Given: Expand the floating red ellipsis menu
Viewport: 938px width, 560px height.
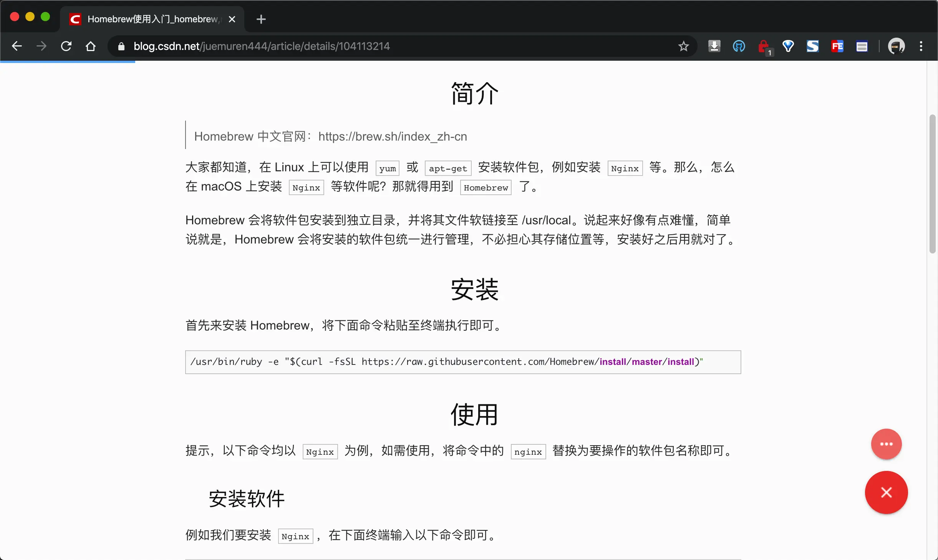Looking at the screenshot, I should pos(886,444).
